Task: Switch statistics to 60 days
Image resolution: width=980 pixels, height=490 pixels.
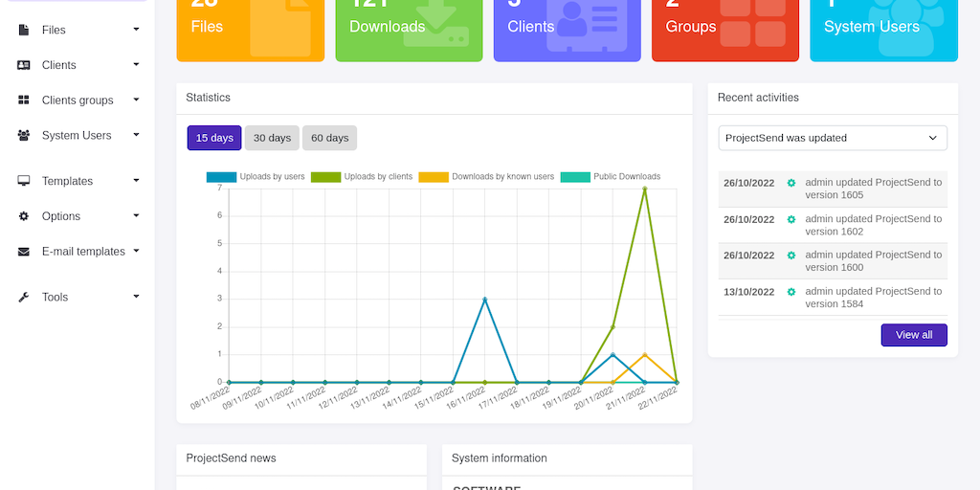Action: pyautogui.click(x=329, y=138)
